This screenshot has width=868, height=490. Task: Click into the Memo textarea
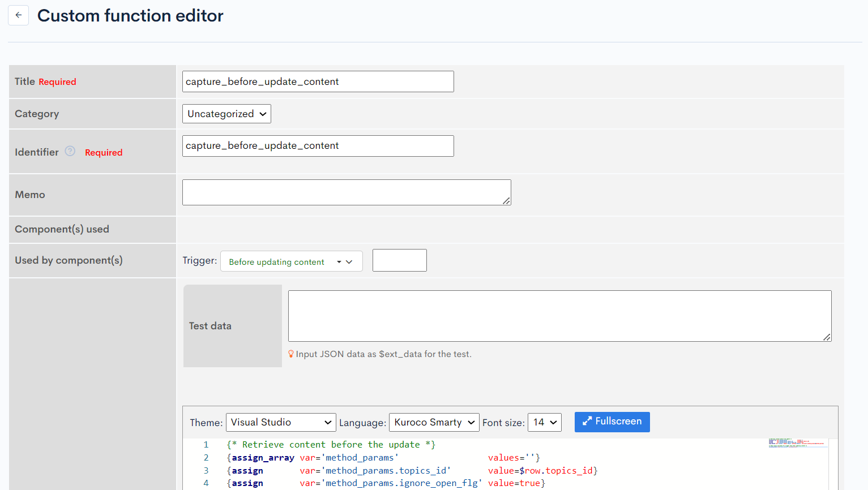coord(347,192)
